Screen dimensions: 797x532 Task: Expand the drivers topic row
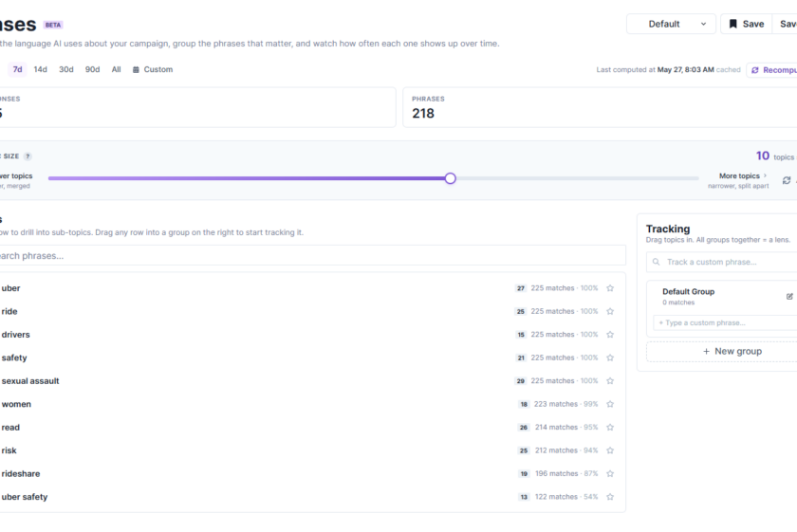(312, 335)
